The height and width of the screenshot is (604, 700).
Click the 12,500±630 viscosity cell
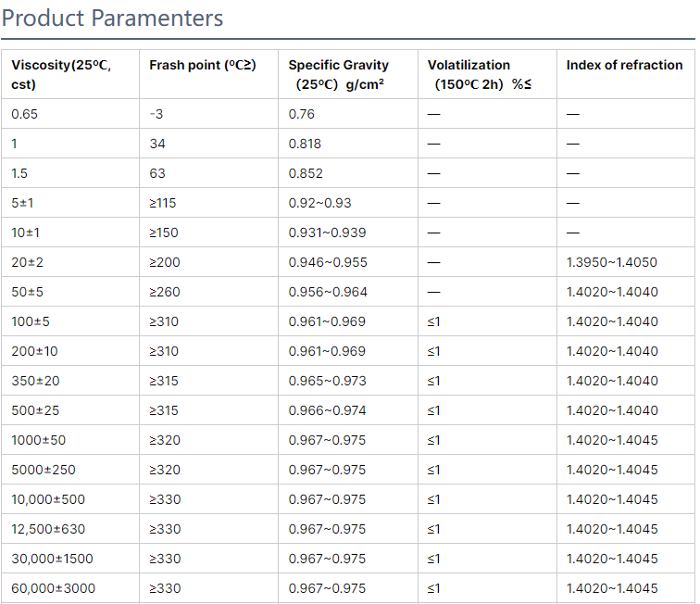(48, 529)
